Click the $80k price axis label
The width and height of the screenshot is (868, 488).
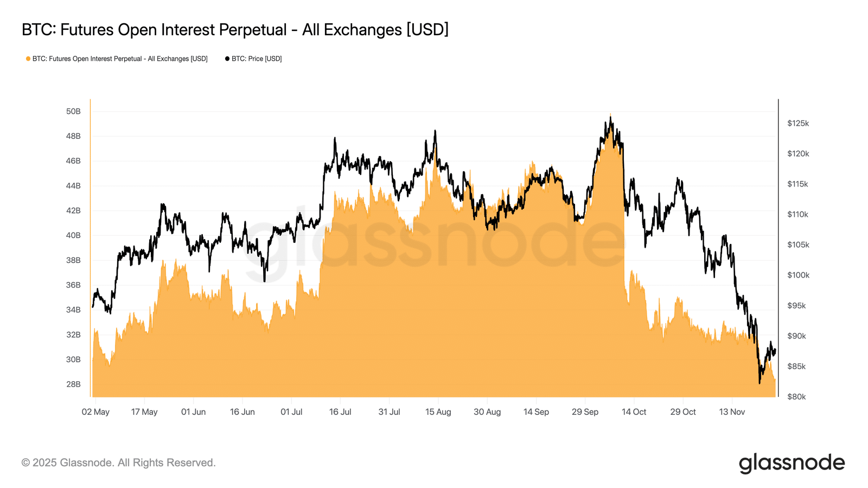pos(796,396)
